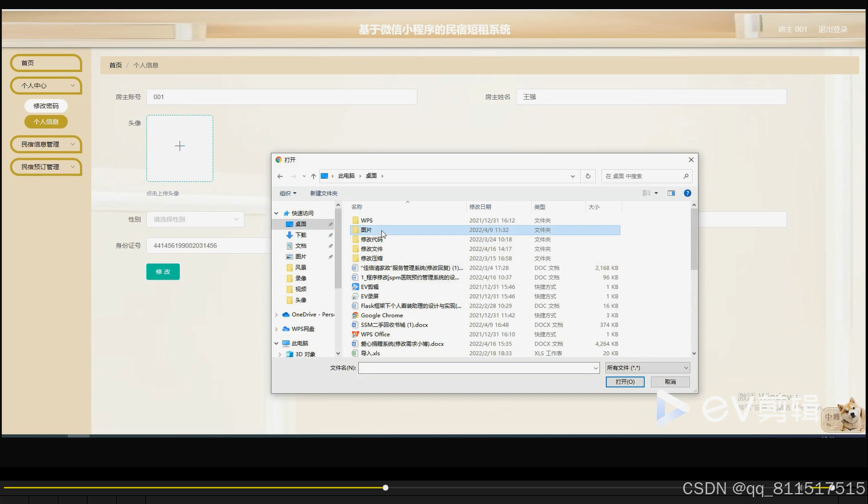
Task: Open the 修改密码 submenu item
Action: (46, 106)
